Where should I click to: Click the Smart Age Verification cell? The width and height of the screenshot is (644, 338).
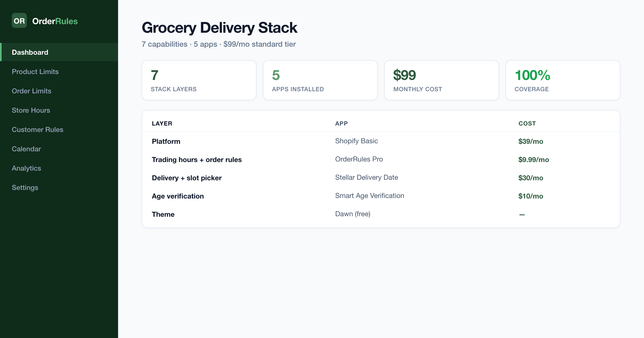[369, 196]
